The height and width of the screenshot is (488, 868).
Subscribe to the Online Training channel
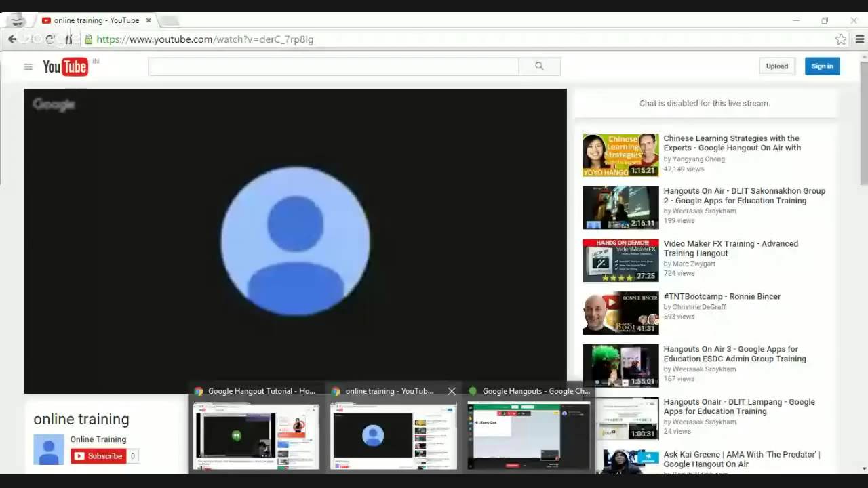pos(98,456)
